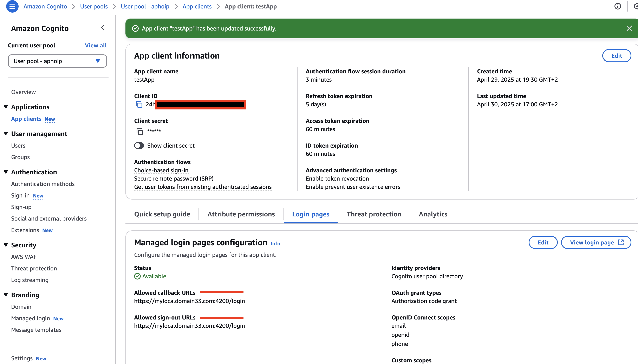Screen dimensions: 638x364
Task: Open the User pool - aphoip selector
Action: 57,61
